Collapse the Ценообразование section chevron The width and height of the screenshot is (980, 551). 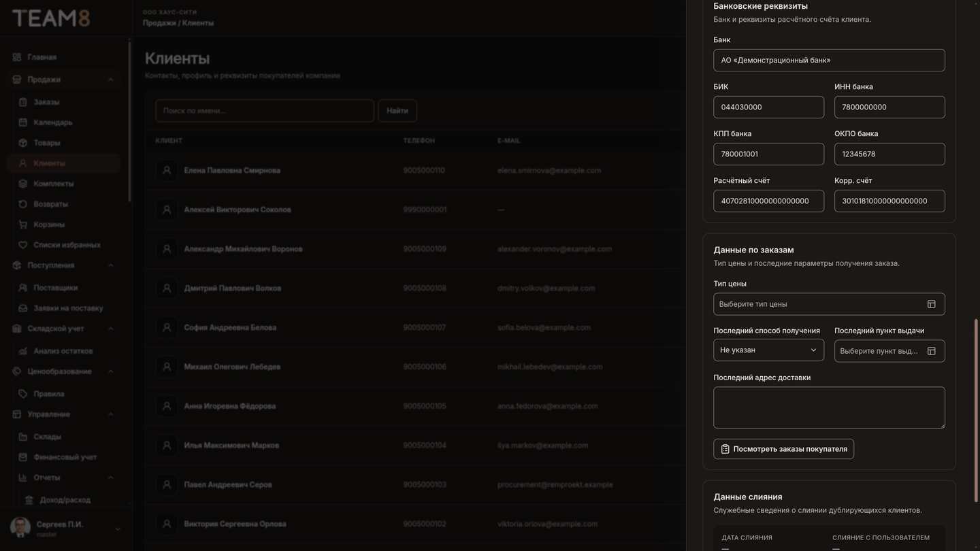coord(111,371)
